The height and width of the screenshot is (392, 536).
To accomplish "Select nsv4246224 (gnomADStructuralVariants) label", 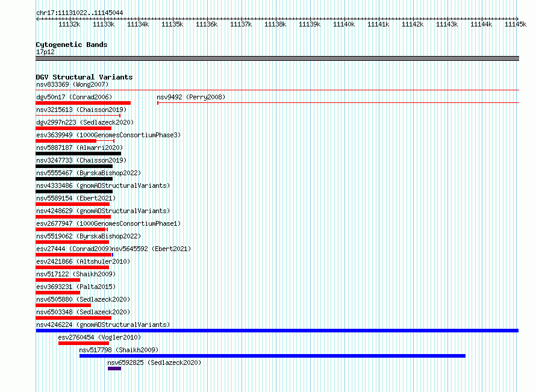I will 103,325.
